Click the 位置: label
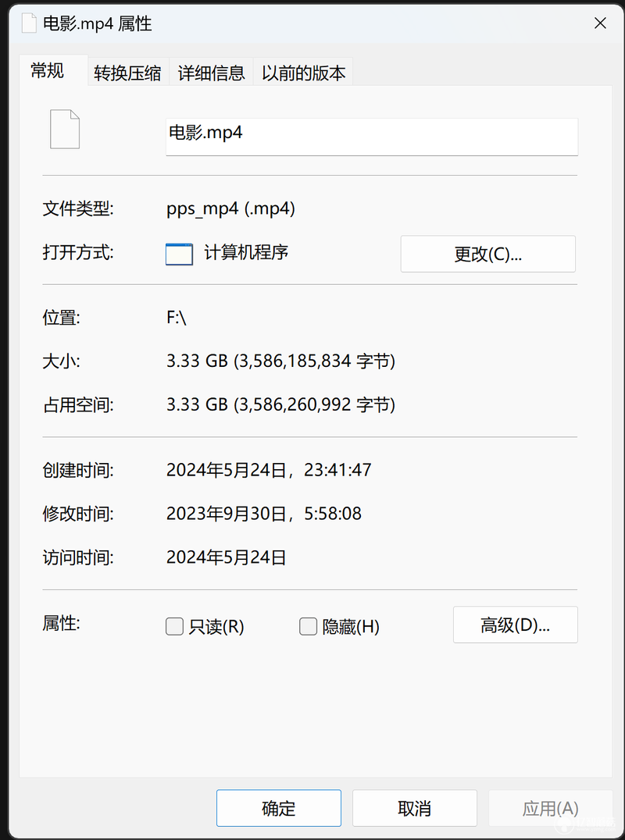This screenshot has height=840, width=625. (x=61, y=318)
